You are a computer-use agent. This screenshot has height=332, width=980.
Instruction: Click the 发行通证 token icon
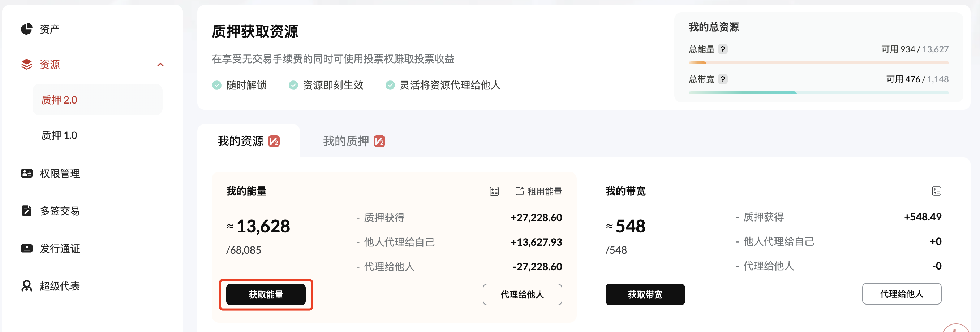click(x=26, y=248)
